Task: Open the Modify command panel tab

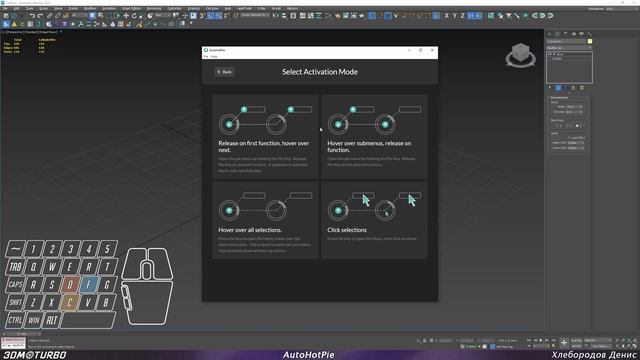Action: (x=558, y=34)
